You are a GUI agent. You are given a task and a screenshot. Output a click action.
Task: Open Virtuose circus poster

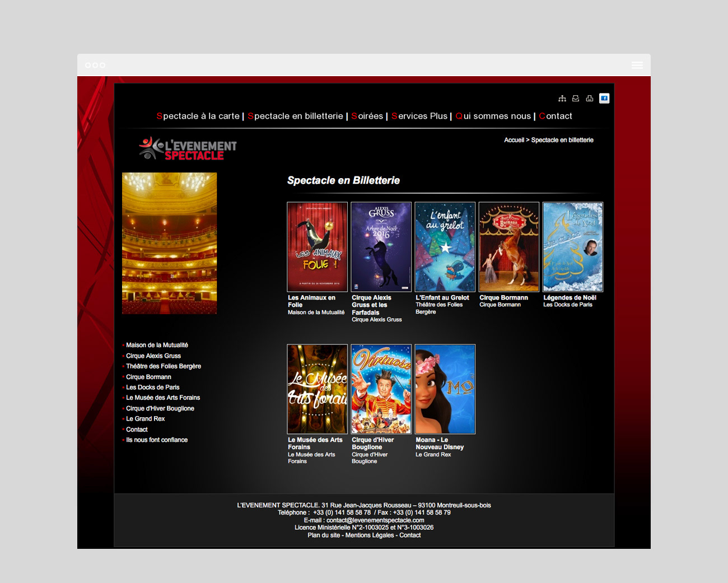tap(381, 389)
